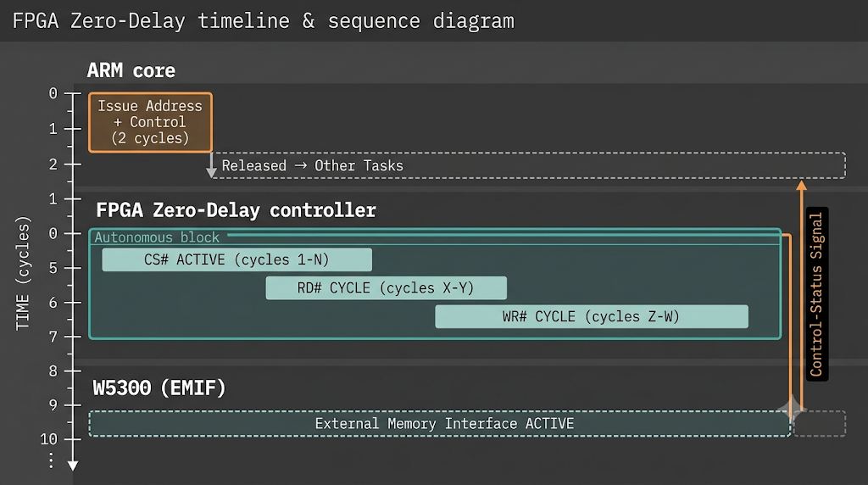868x485 pixels.
Task: Click the External Memory Interface ACTIVE bar
Action: click(x=440, y=424)
